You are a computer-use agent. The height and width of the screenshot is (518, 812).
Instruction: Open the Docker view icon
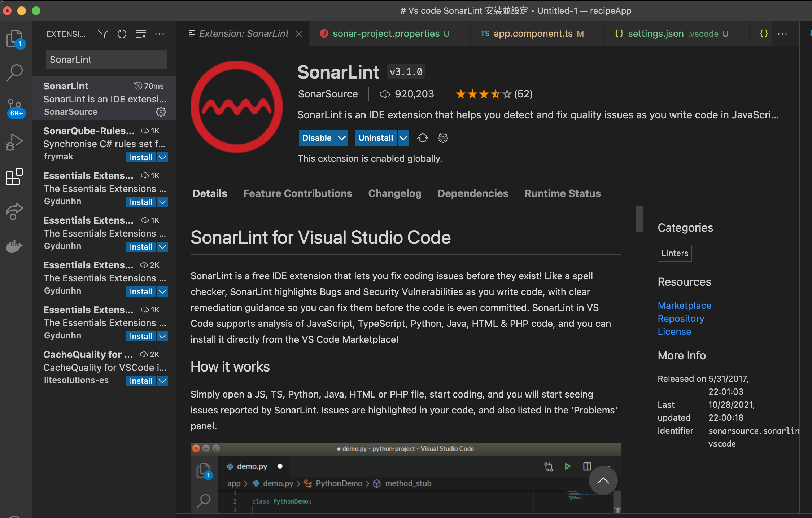click(15, 246)
